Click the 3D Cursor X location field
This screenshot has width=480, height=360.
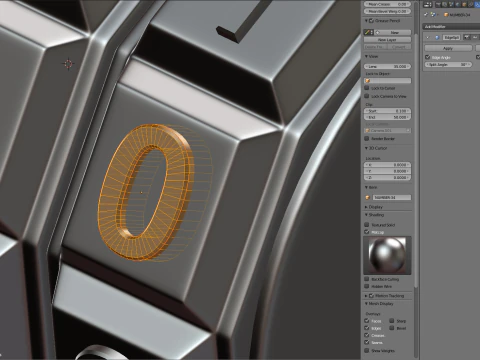click(387, 165)
